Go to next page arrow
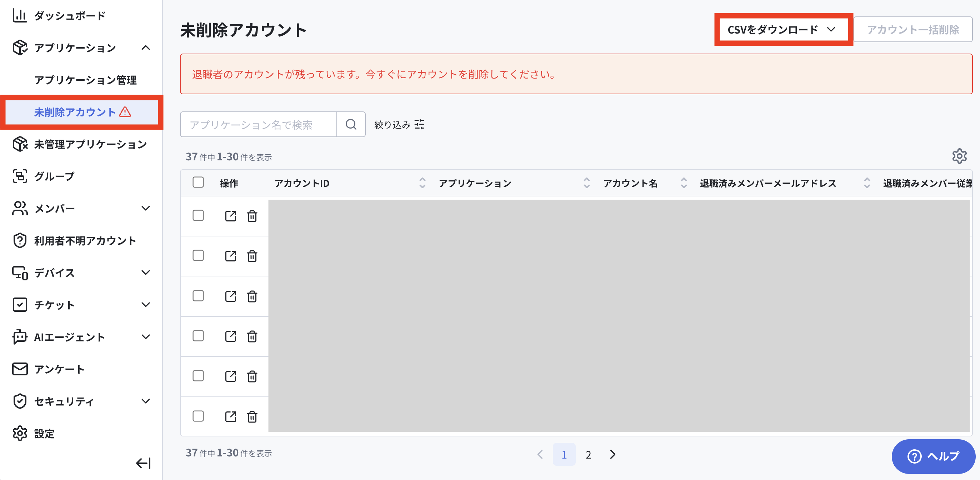The width and height of the screenshot is (980, 480). click(x=612, y=454)
